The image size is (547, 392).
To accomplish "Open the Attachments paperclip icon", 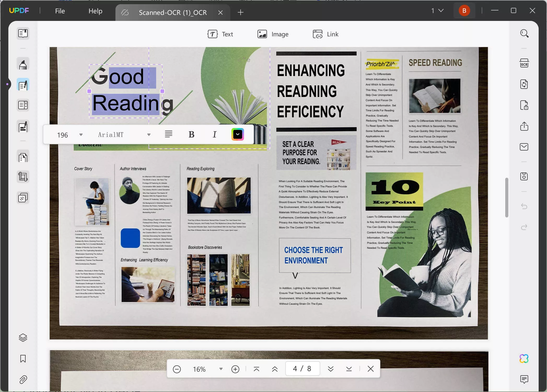I will pyautogui.click(x=23, y=379).
